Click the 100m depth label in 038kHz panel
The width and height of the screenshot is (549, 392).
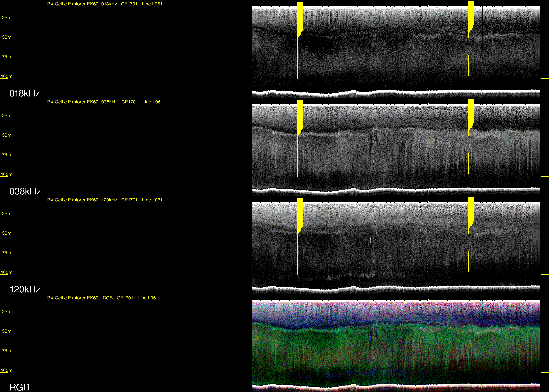(7, 174)
